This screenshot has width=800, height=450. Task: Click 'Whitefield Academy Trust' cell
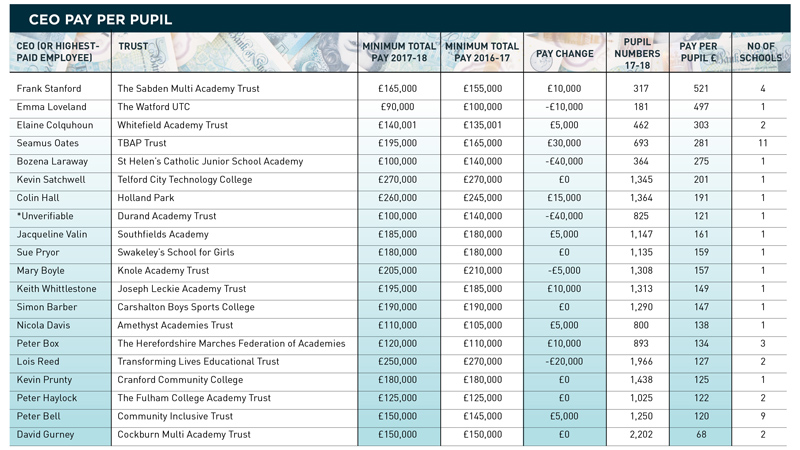(x=172, y=125)
